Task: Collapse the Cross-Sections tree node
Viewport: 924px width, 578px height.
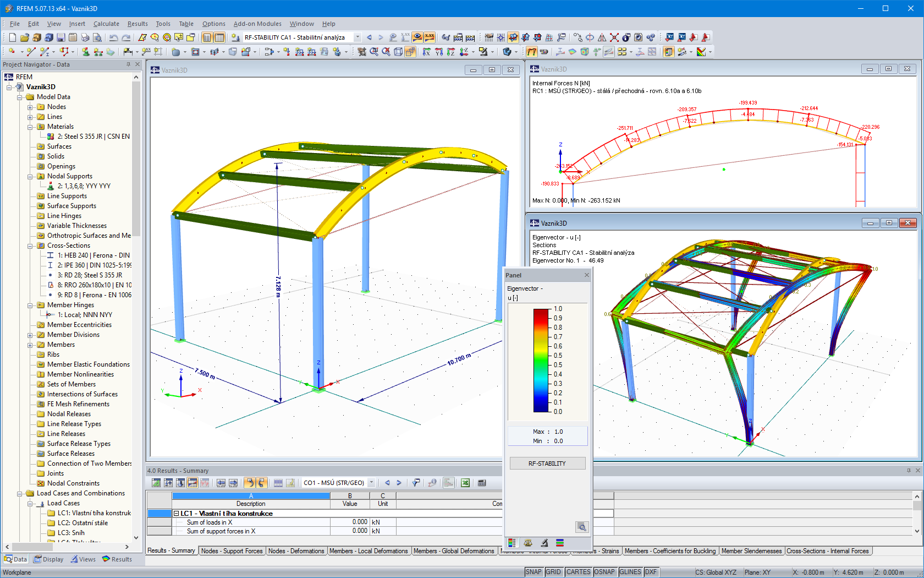Action: [x=30, y=246]
